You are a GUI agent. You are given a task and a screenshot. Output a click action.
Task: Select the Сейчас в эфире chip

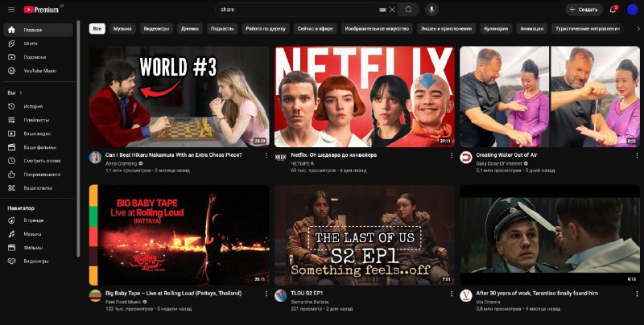[316, 29]
